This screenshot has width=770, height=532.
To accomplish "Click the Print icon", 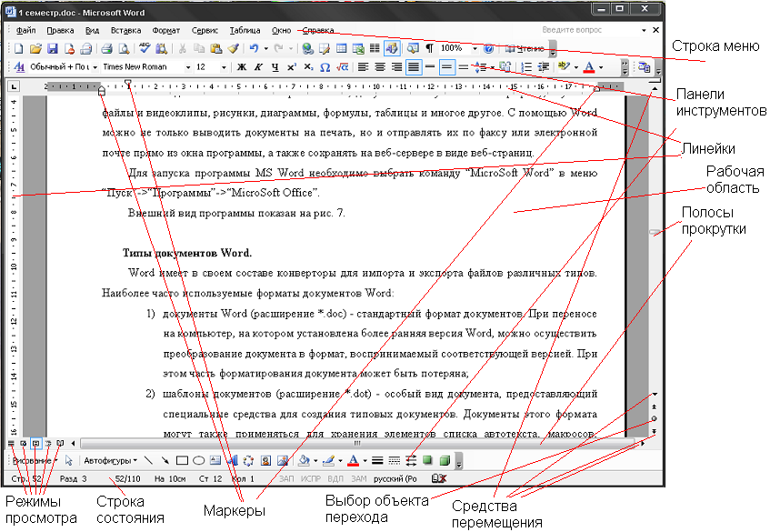I will pyautogui.click(x=106, y=48).
